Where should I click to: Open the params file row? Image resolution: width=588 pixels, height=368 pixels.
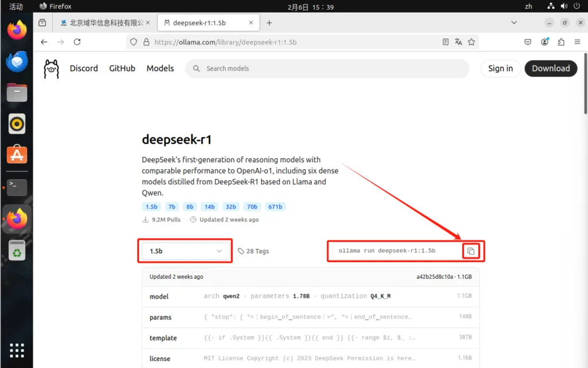click(311, 317)
